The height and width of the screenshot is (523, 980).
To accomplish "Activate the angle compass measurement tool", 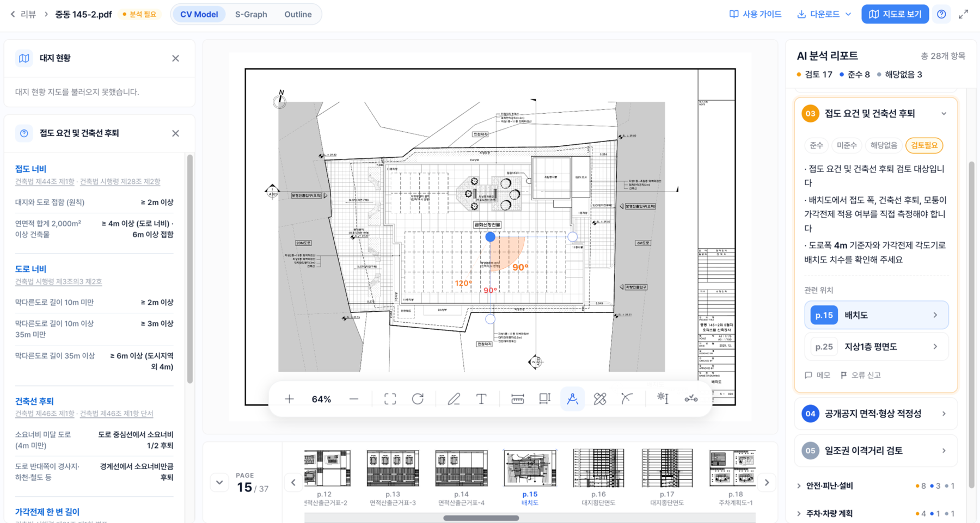I will (572, 399).
